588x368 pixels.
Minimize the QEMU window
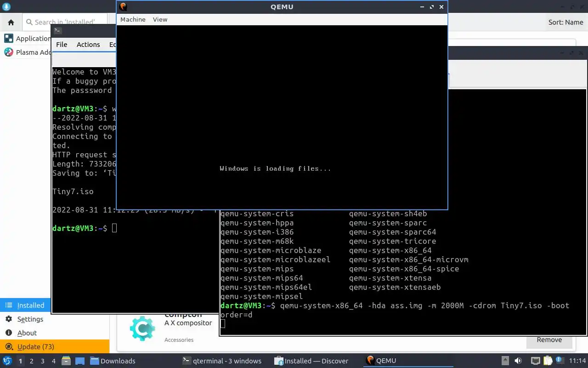coord(422,7)
